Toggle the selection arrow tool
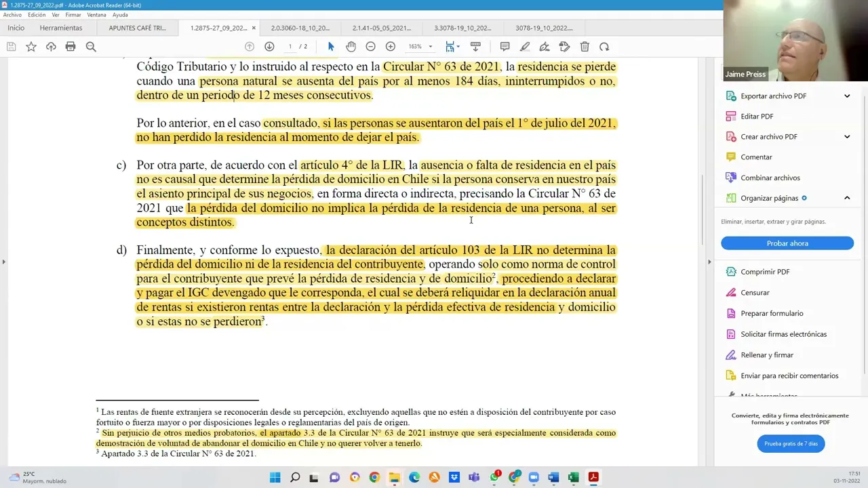868x488 pixels. click(x=331, y=46)
